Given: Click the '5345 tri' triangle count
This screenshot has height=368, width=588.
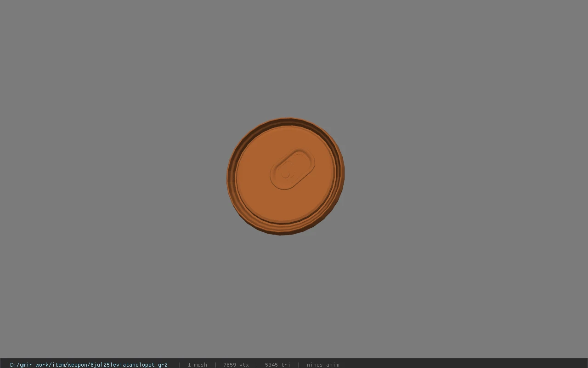Looking at the screenshot, I should 277,365.
